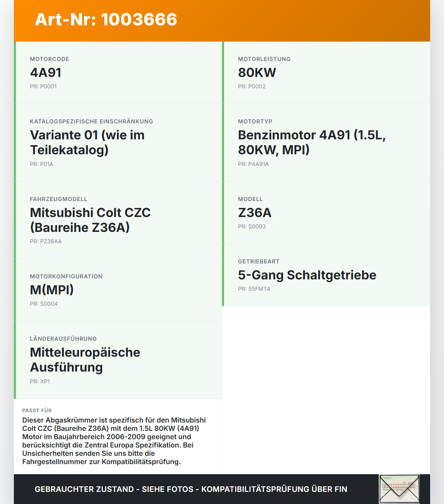Open the Motorcode 4A91 card
The height and width of the screenshot is (504, 444).
(118, 73)
